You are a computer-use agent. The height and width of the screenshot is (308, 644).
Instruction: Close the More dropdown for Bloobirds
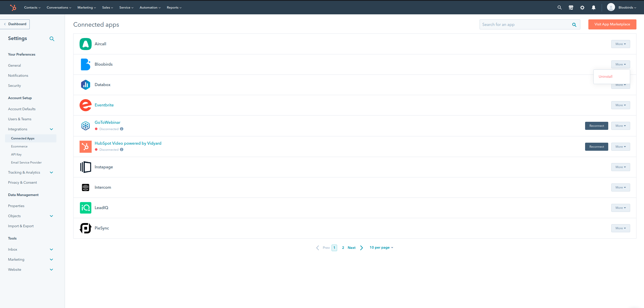(621, 64)
